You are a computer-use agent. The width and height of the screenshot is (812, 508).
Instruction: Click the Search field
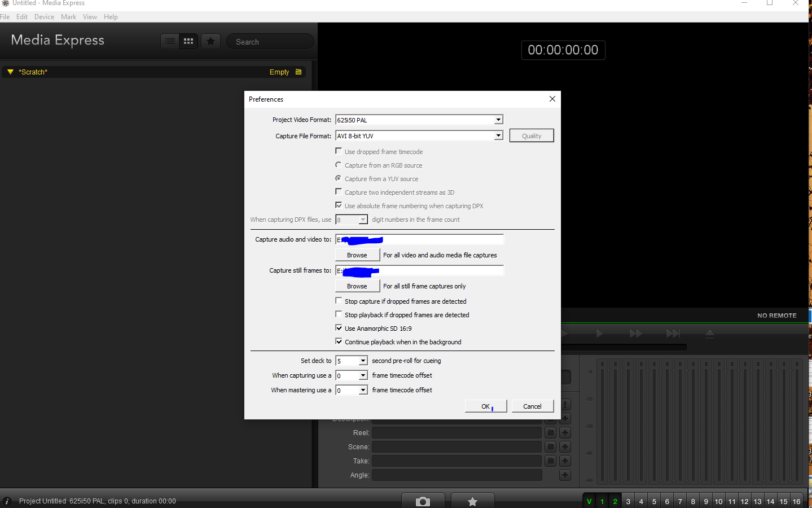click(x=270, y=42)
